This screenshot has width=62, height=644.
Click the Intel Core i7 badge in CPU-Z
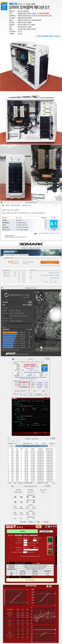pos(44,368)
